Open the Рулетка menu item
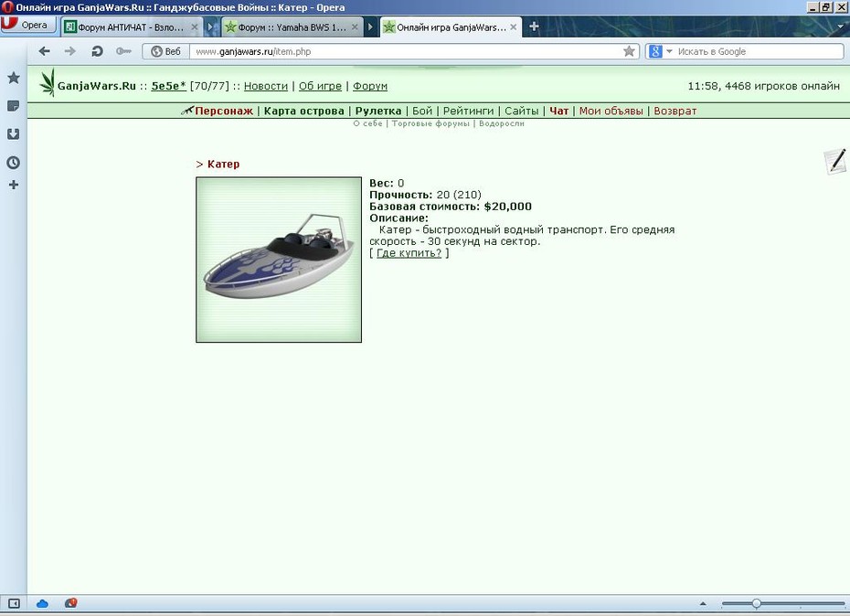The image size is (850, 616). 378,111
